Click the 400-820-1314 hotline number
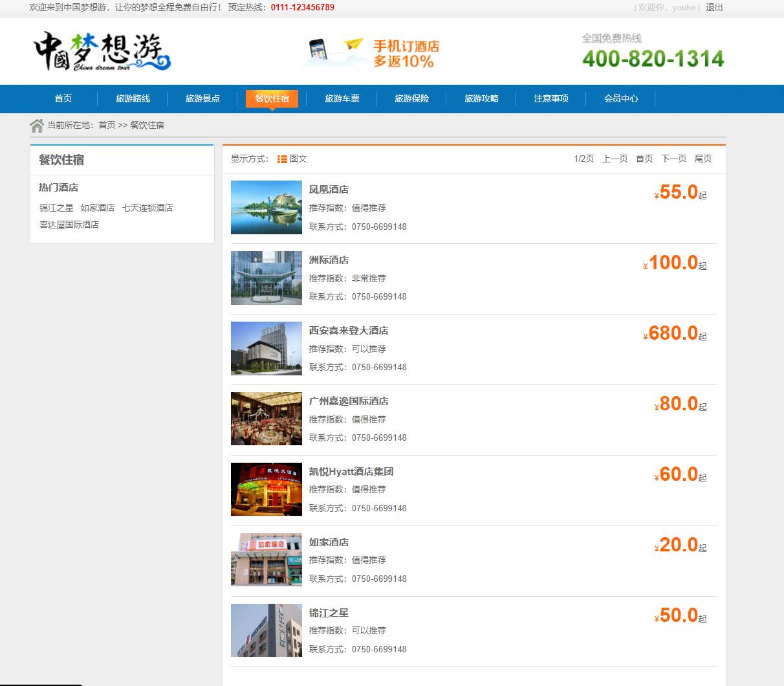Screen dimensions: 784x686 tap(653, 59)
